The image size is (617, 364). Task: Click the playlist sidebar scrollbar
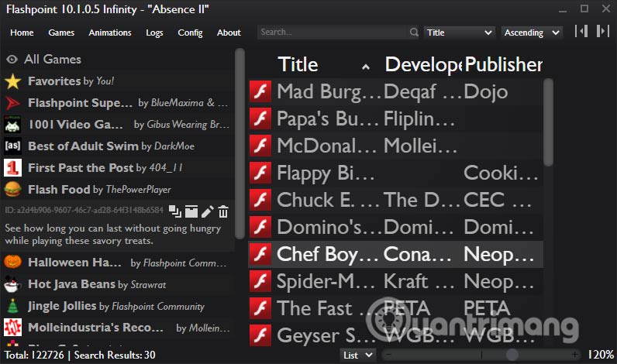[x=240, y=143]
